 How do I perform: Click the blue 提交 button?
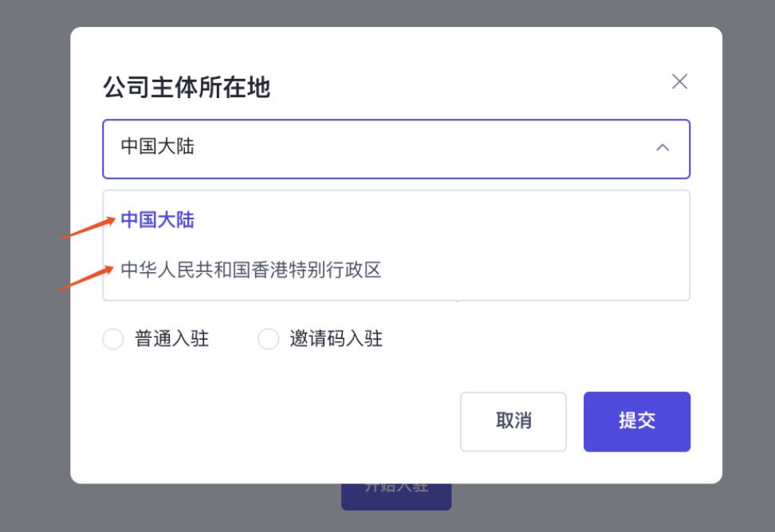click(636, 421)
